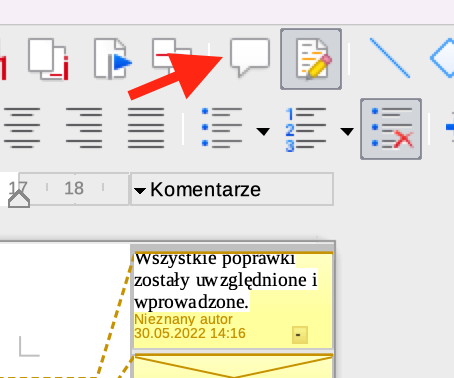Screen dimensions: 454x378
Task: Justify the paragraph text
Action: (x=146, y=128)
